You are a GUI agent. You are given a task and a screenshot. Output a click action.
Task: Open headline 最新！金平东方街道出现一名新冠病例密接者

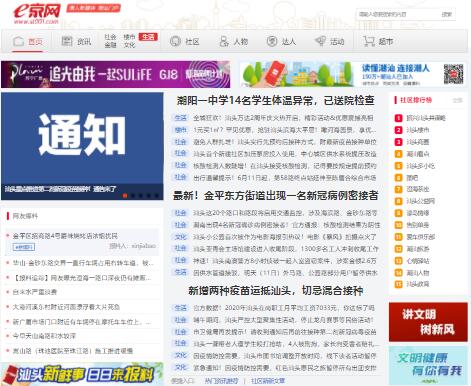click(275, 195)
